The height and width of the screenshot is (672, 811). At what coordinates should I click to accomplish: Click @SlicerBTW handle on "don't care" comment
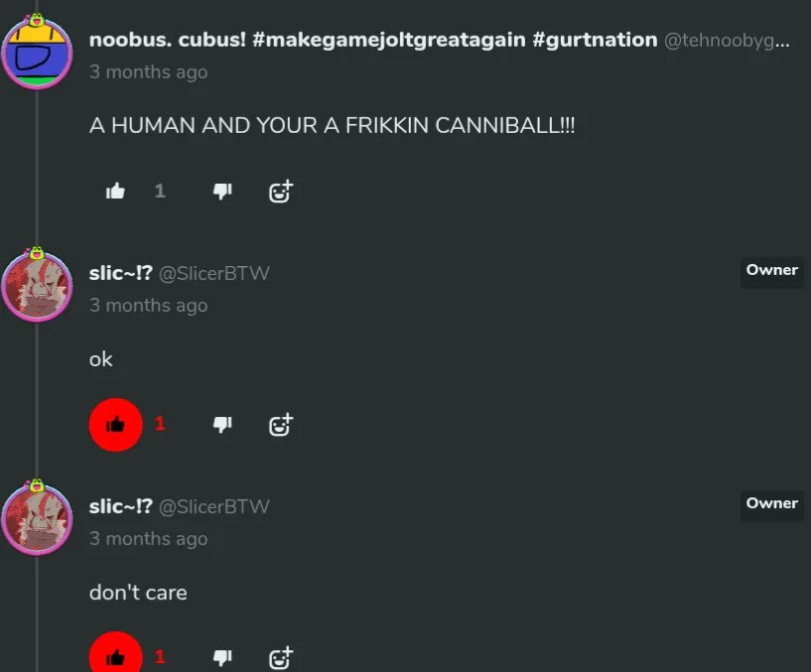click(213, 506)
